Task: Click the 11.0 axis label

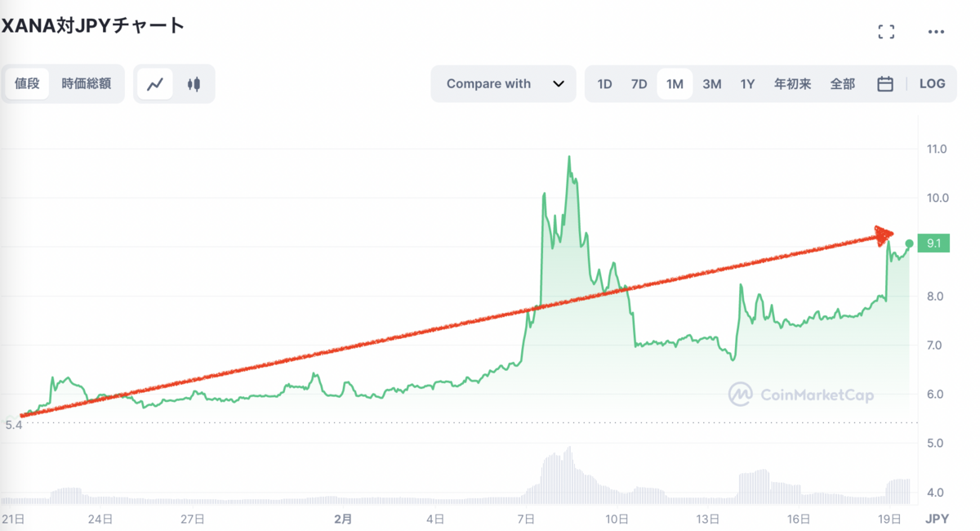Action: point(936,149)
